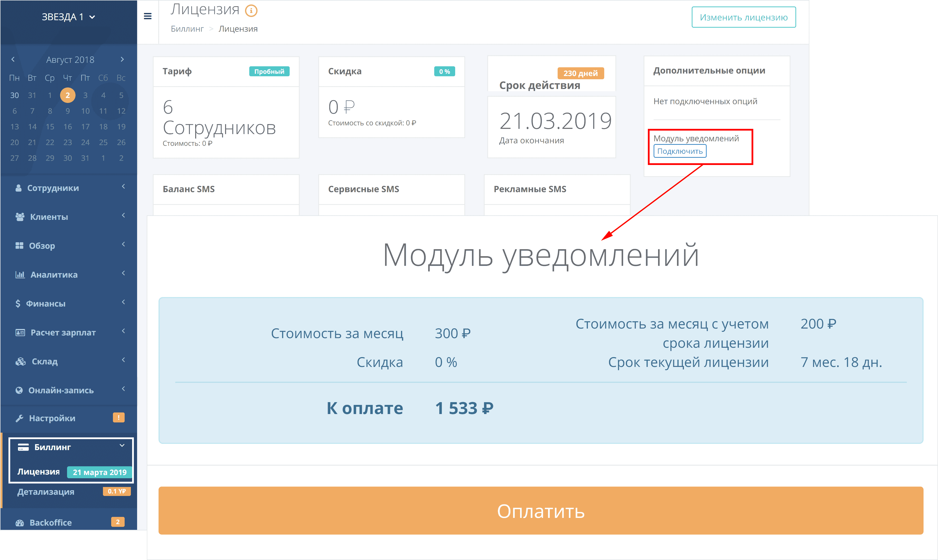Select date 15 in the calendar
The width and height of the screenshot is (938, 560).
point(50,127)
